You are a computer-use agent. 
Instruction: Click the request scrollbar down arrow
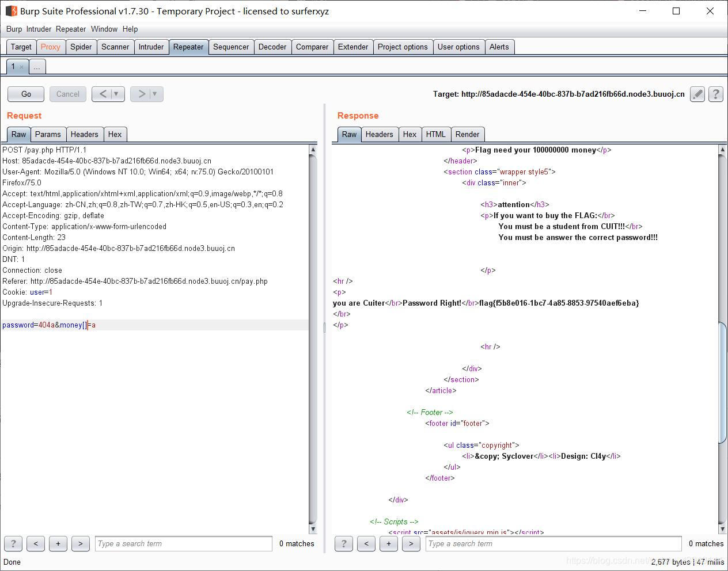click(313, 528)
